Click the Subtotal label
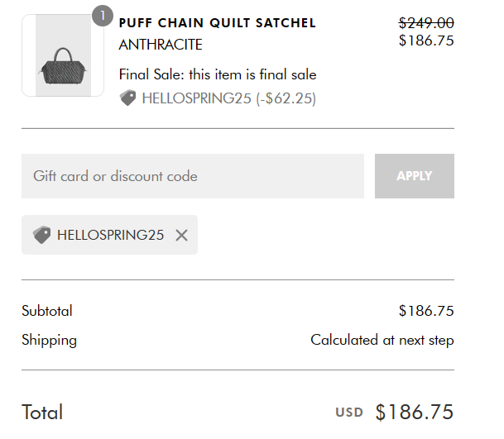The width and height of the screenshot is (504, 439). coord(47,311)
